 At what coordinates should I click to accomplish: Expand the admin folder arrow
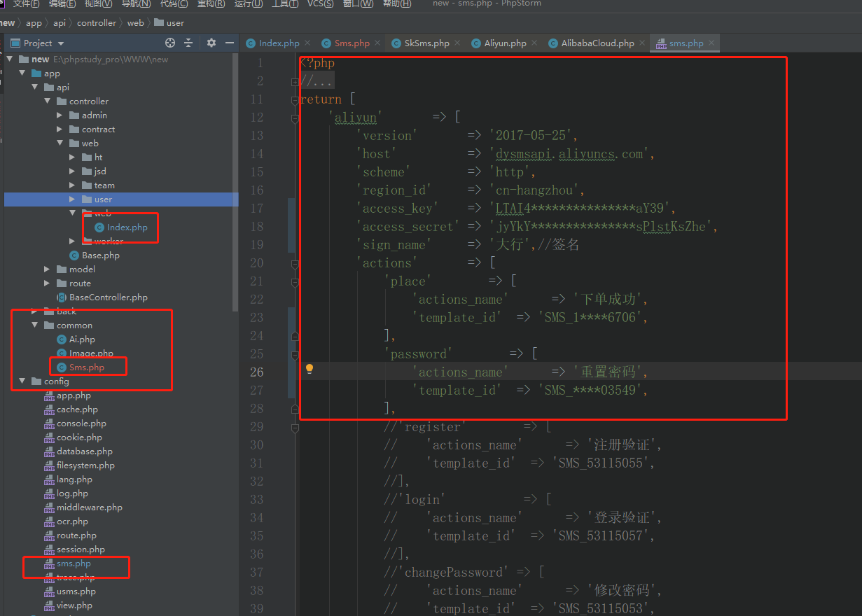point(60,115)
